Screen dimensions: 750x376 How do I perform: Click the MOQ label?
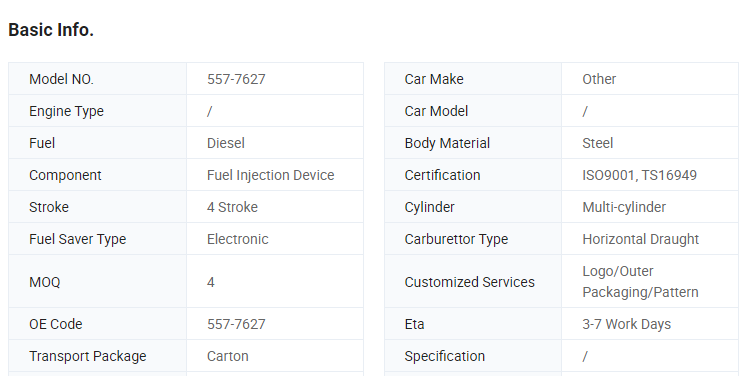point(44,282)
